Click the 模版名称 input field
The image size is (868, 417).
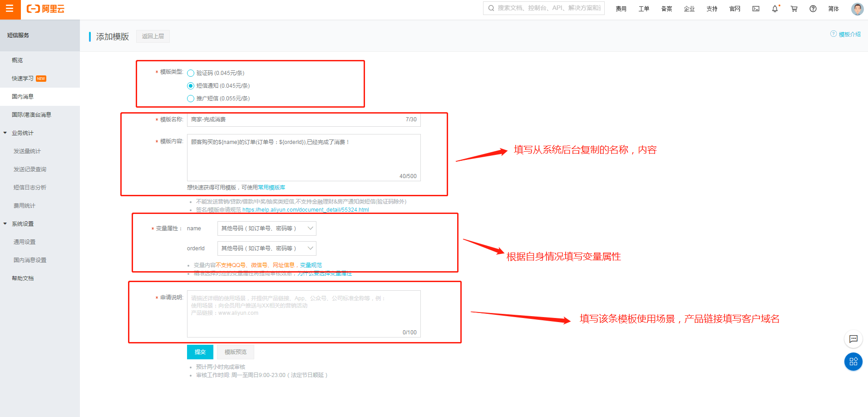[x=304, y=119]
